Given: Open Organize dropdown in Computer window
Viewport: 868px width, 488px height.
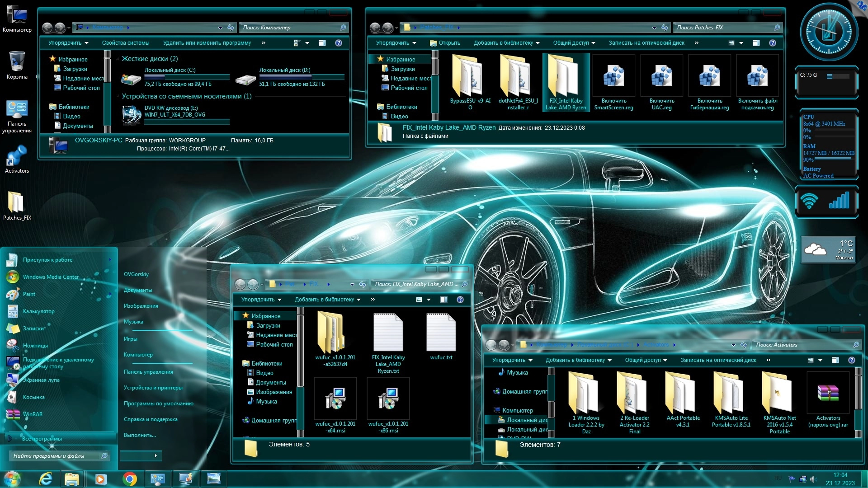Looking at the screenshot, I should 68,43.
